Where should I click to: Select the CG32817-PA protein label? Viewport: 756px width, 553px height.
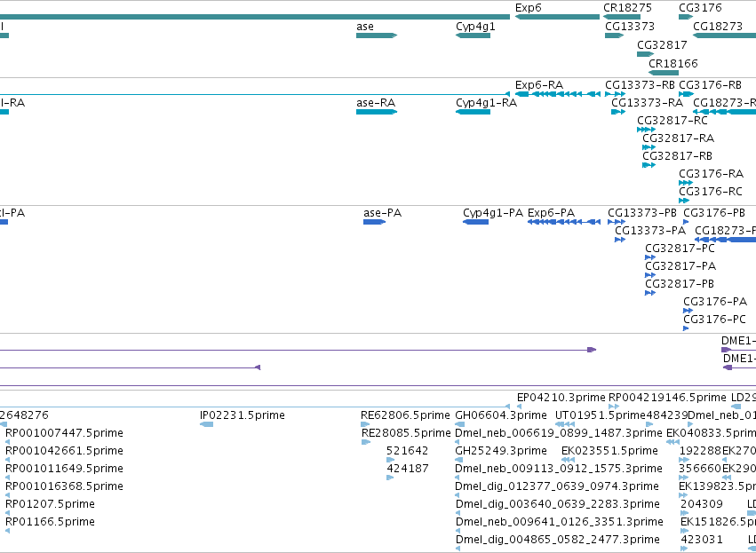click(x=680, y=266)
